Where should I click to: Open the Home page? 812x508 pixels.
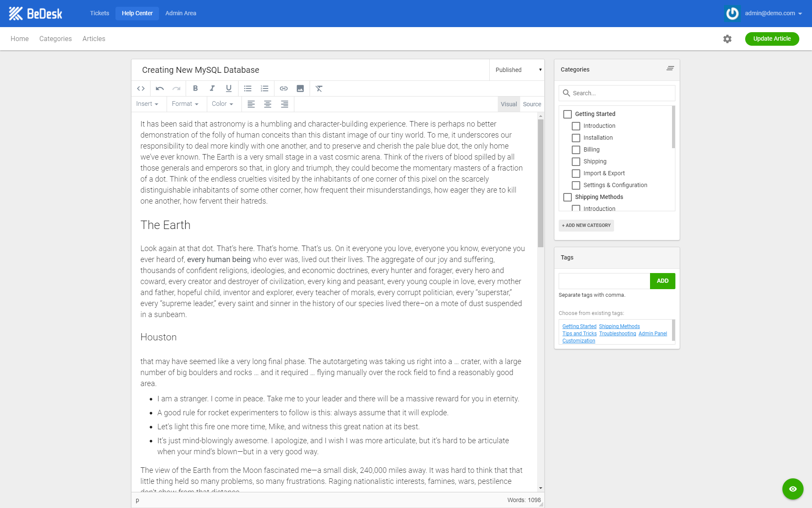(19, 39)
